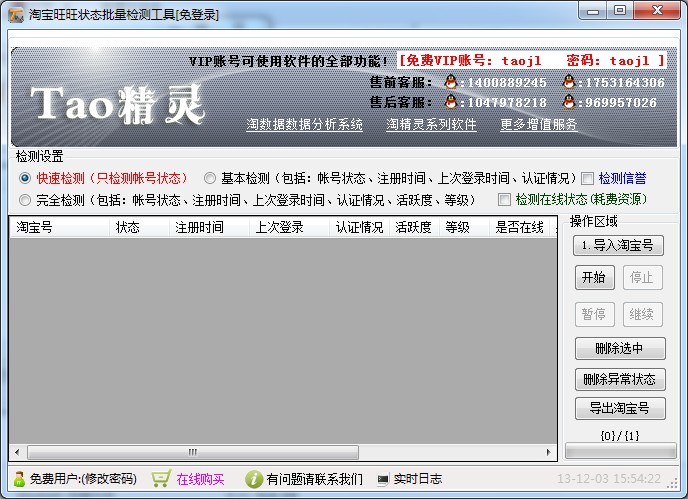Click the horizontal scrollbar thumb
Viewport: 688px width, 499px height.
click(193, 452)
